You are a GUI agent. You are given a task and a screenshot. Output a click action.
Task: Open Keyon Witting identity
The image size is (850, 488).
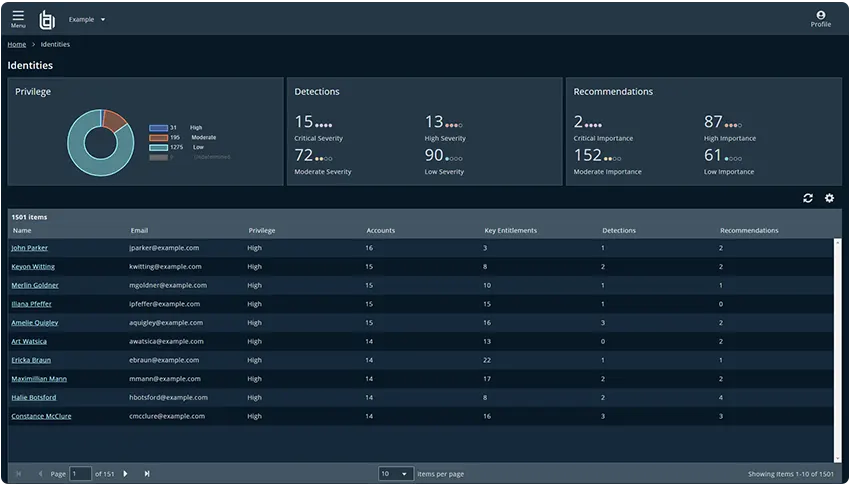(x=33, y=267)
